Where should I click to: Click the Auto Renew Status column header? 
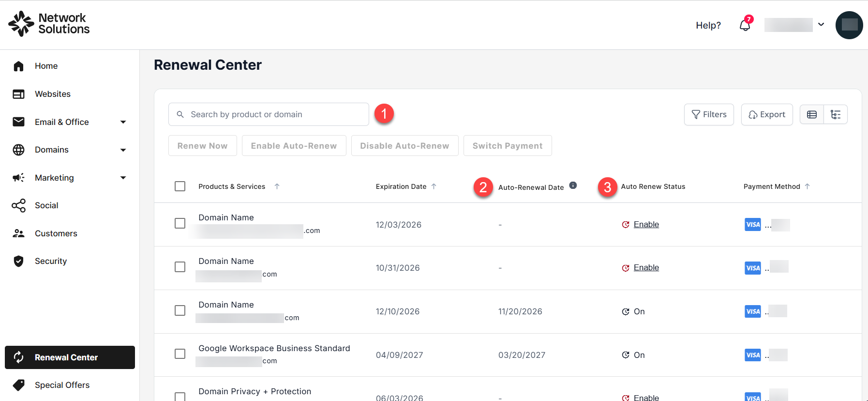click(653, 186)
